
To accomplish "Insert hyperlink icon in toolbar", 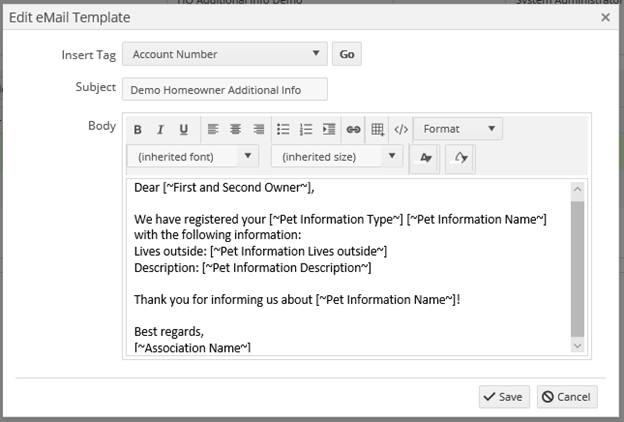I will pyautogui.click(x=353, y=129).
